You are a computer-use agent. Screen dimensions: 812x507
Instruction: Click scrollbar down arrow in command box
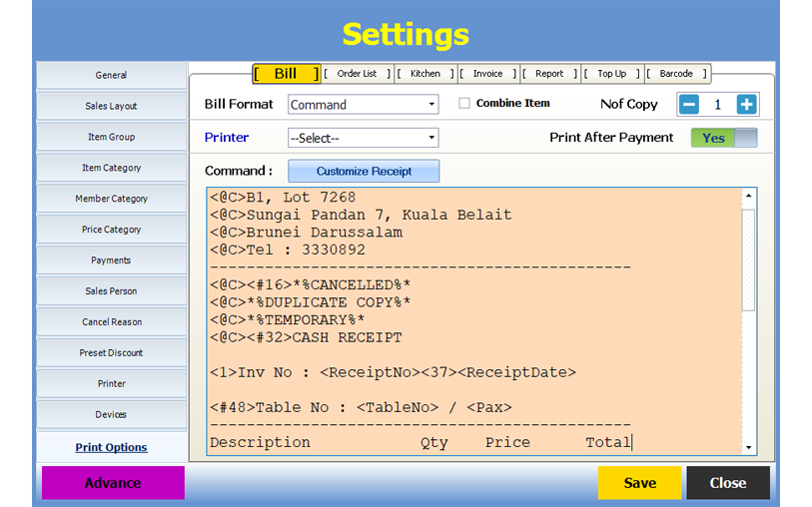tap(749, 447)
